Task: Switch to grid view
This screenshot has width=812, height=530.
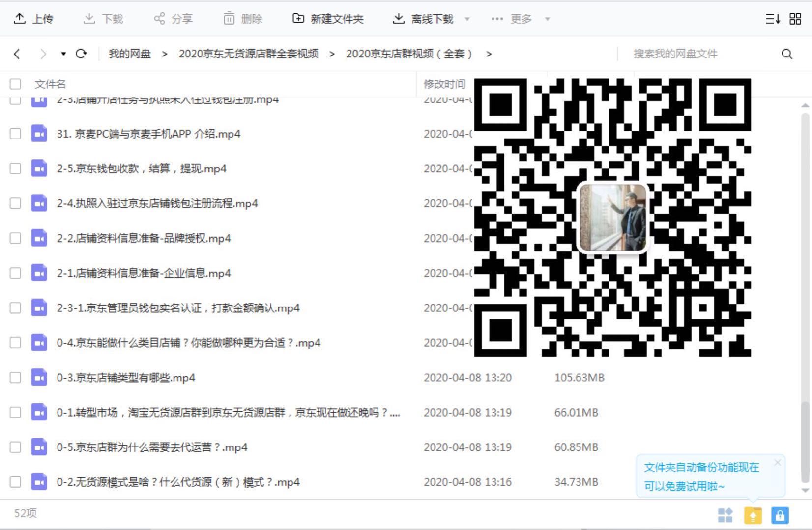Action: click(x=795, y=19)
